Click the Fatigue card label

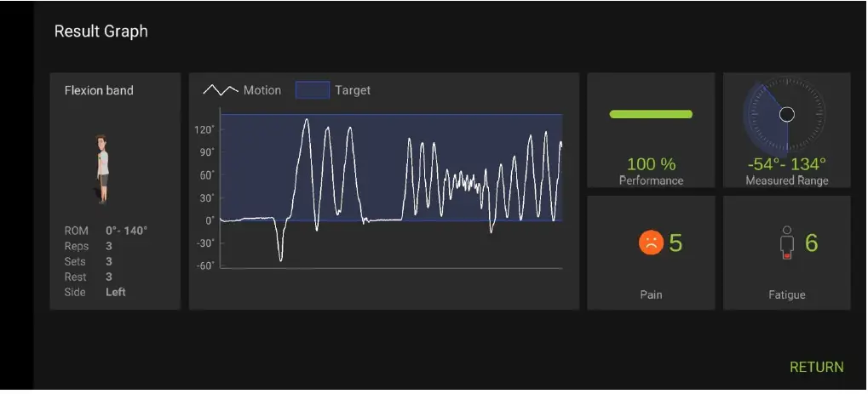click(786, 294)
